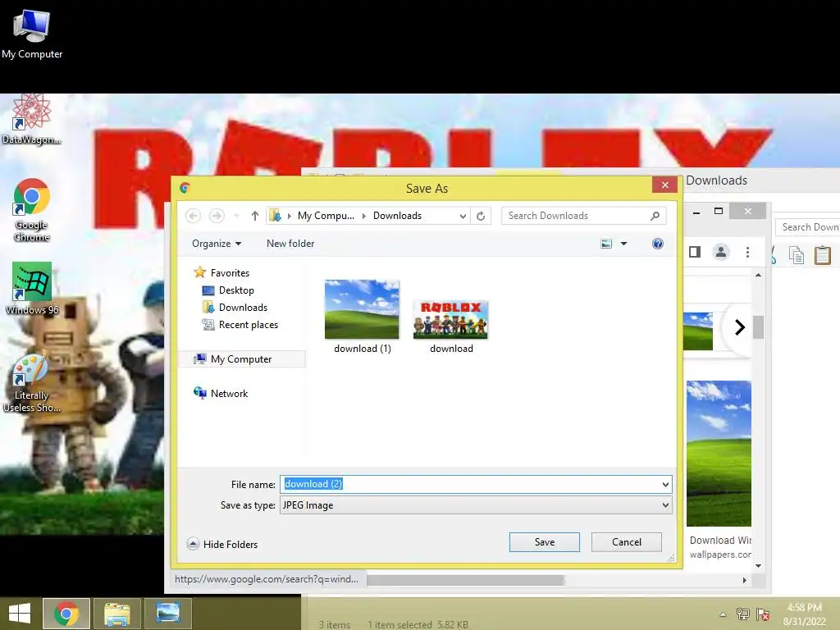840x630 pixels.
Task: Open the Windows wallpaper image result in Chrome
Action: point(719,454)
